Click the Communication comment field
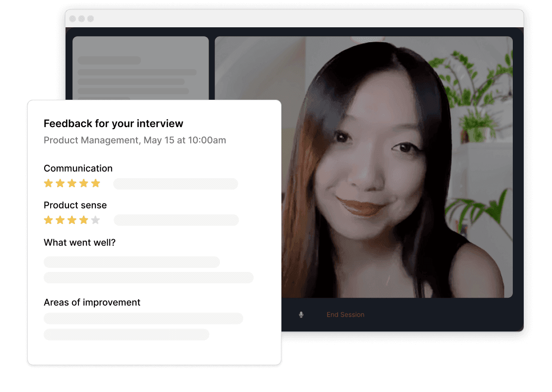Viewport: 552px width, 392px height. 176,184
